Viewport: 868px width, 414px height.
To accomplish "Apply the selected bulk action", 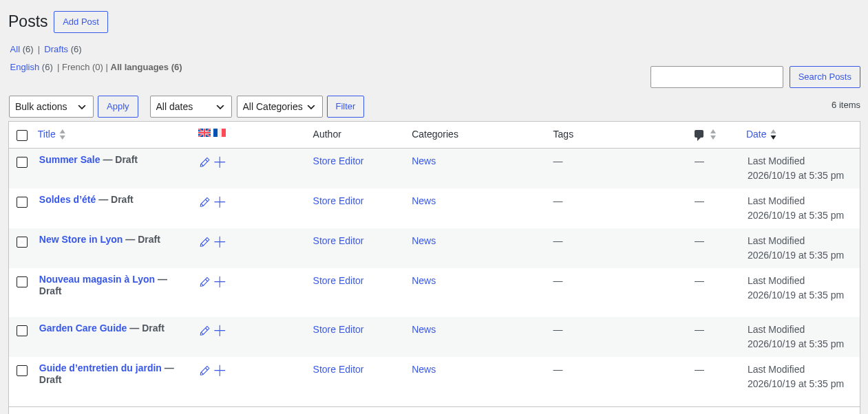I will [118, 107].
